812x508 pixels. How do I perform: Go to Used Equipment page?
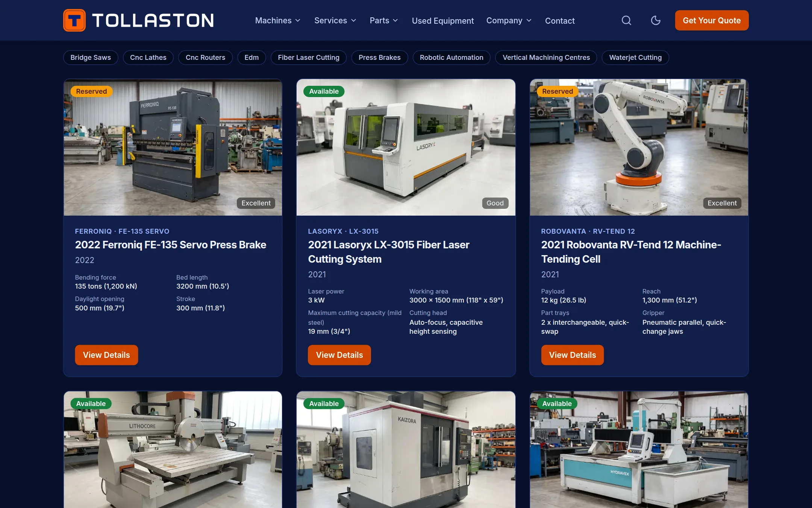click(x=443, y=21)
